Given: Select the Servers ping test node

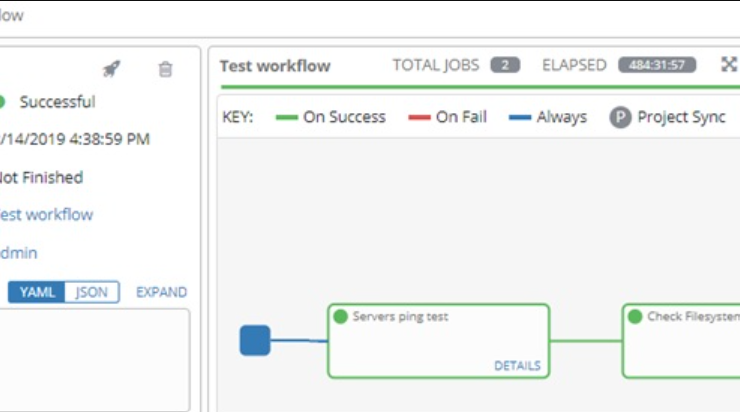Looking at the screenshot, I should click(x=438, y=341).
